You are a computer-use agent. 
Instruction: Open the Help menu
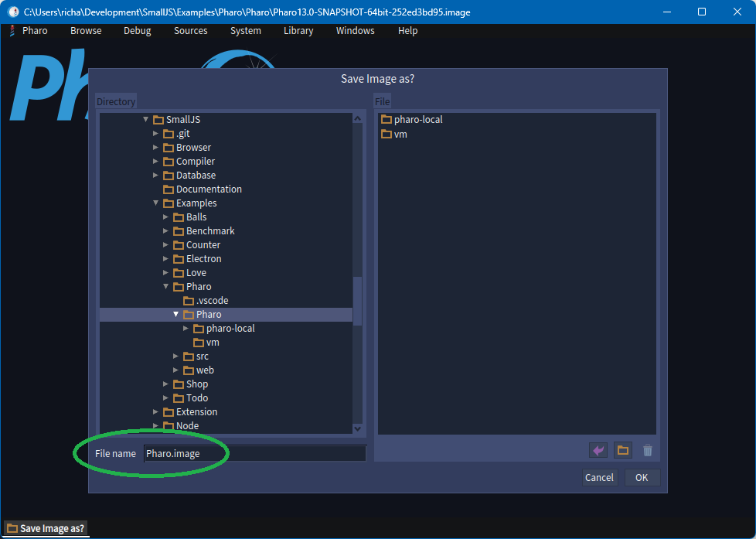[x=407, y=31]
